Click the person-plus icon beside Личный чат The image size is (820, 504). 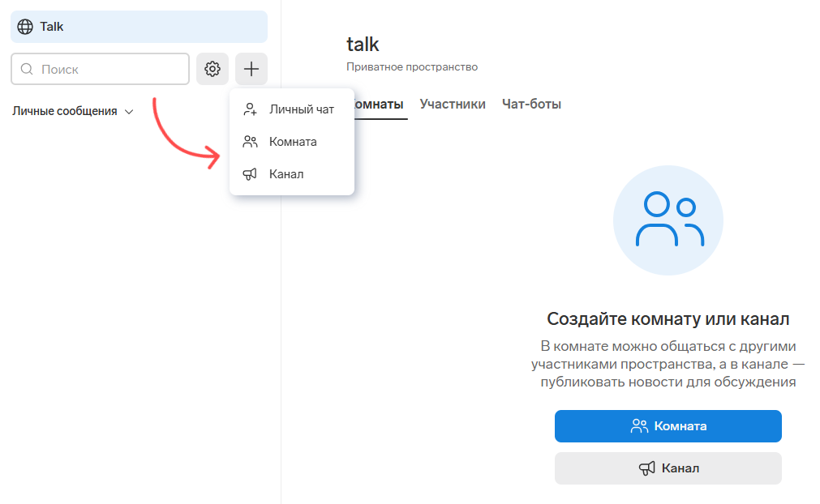click(x=250, y=109)
